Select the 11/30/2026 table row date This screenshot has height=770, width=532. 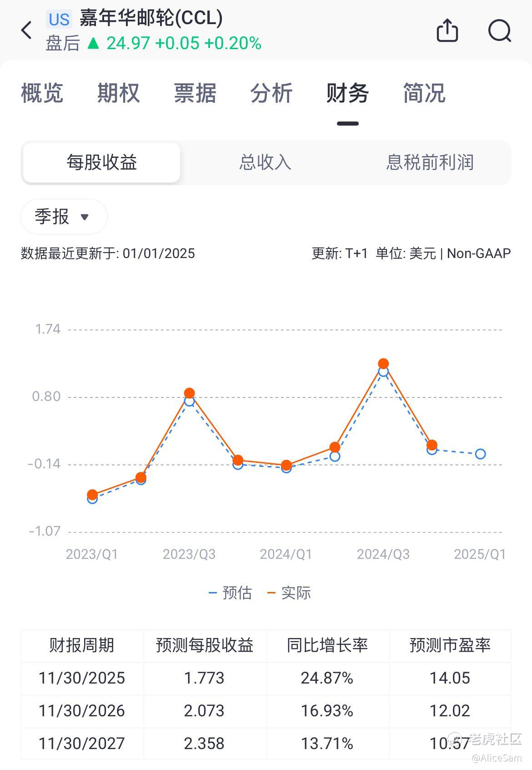pyautogui.click(x=82, y=711)
